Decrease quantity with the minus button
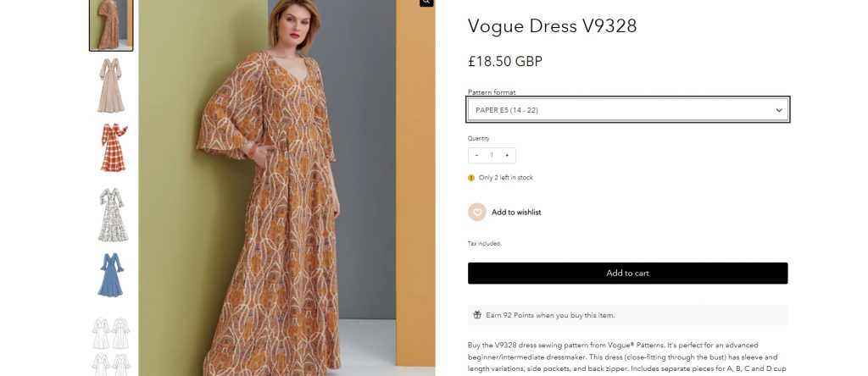Image resolution: width=868 pixels, height=376 pixels. [x=476, y=155]
